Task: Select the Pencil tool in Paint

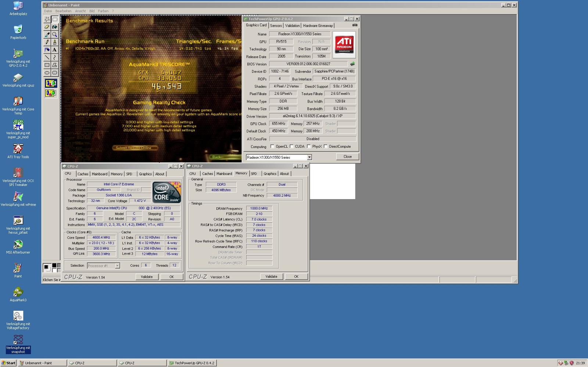Action: (x=47, y=42)
